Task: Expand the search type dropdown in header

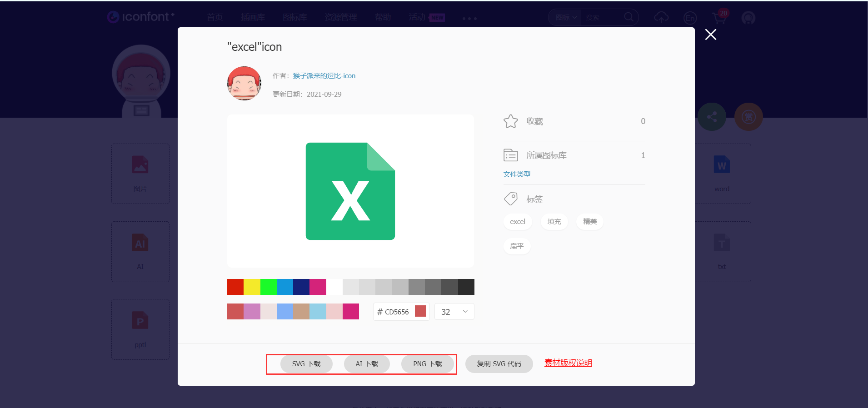Action: coord(566,18)
